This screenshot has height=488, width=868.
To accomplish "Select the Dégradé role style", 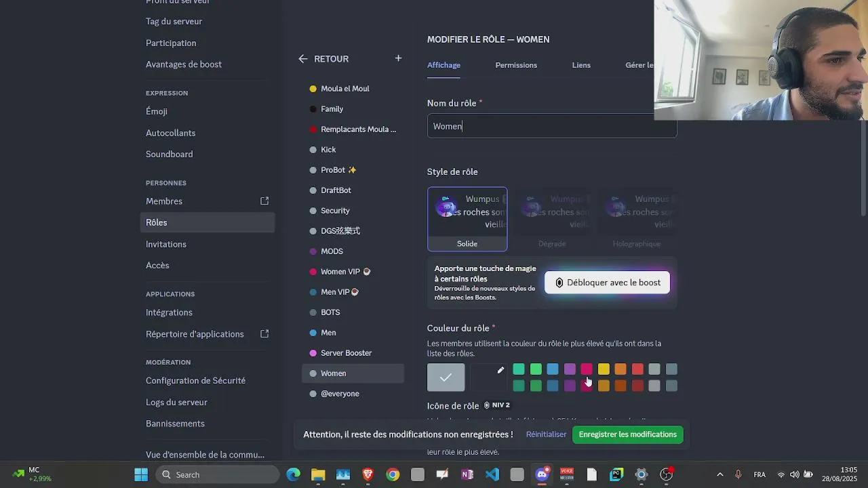I will tap(552, 219).
